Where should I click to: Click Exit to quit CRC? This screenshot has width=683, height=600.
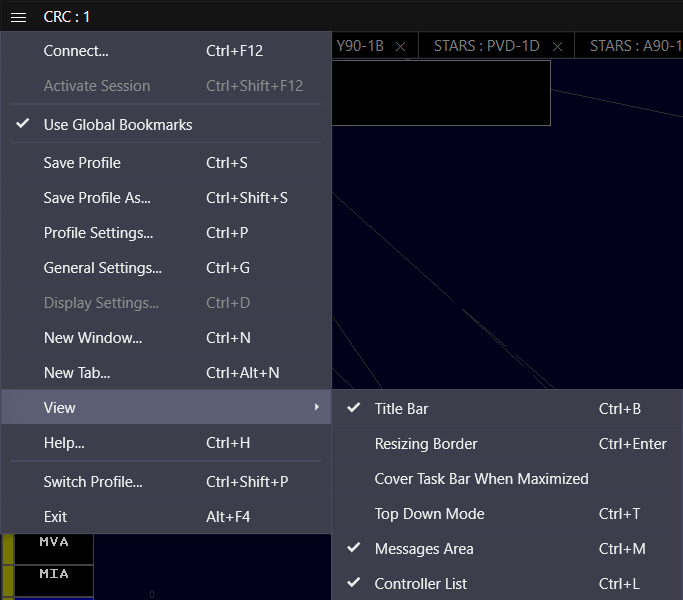pos(56,517)
